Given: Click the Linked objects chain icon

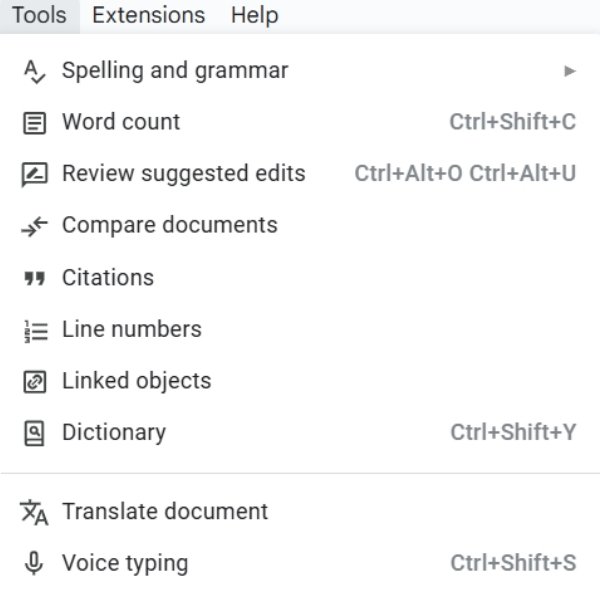Looking at the screenshot, I should [x=34, y=381].
